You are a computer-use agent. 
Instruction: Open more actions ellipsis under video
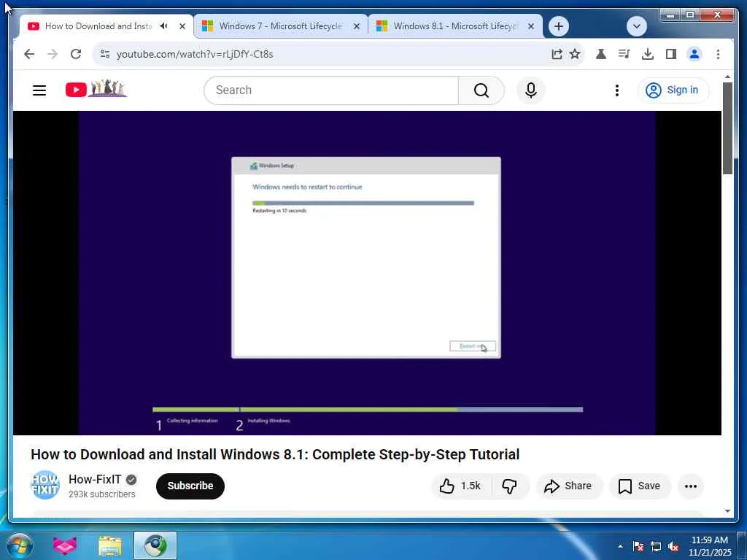[x=691, y=486]
